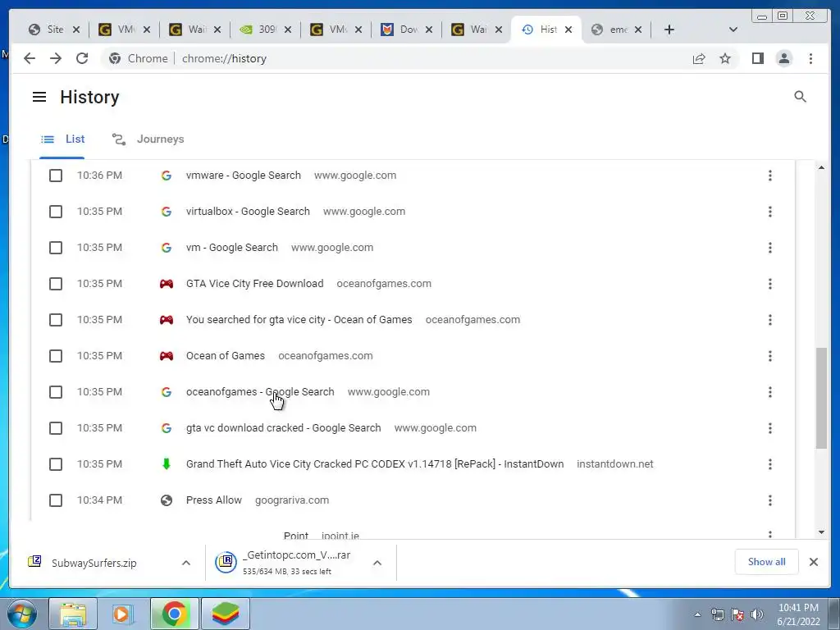
Task: Tick checkbox for You searched for gta vice city
Action: (56, 320)
